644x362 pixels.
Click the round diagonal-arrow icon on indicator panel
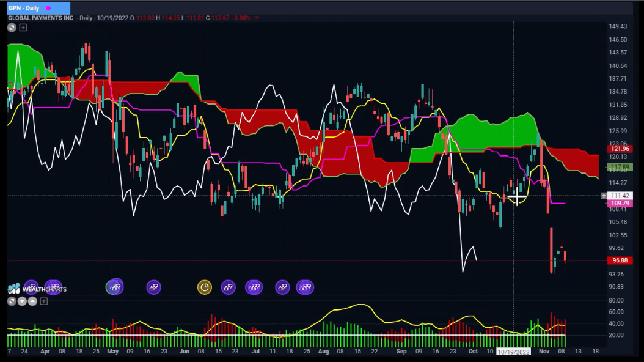click(12, 301)
